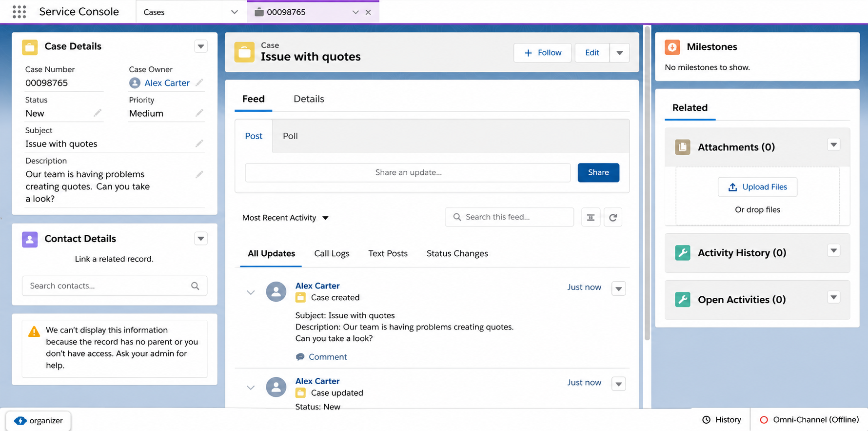Click into the Share an update field

coord(408,172)
